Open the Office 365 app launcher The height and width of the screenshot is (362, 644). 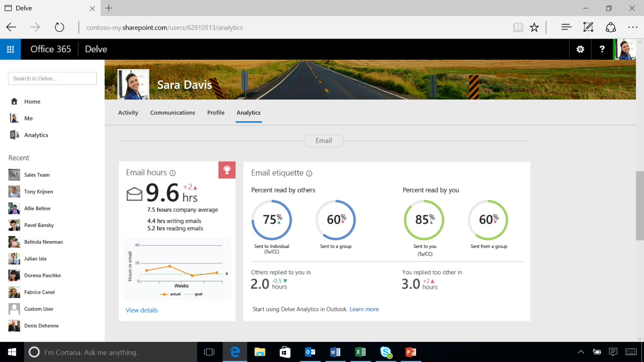(x=10, y=49)
